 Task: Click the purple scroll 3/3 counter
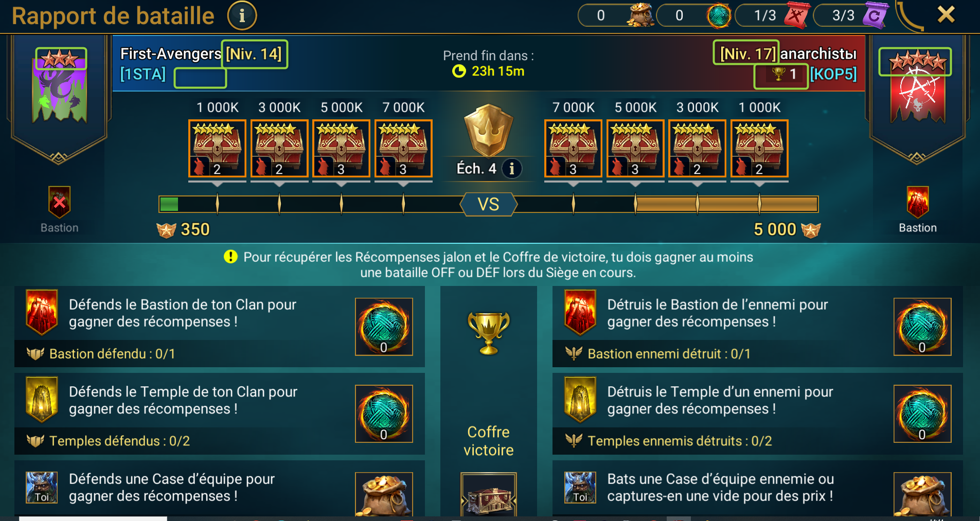coord(851,15)
